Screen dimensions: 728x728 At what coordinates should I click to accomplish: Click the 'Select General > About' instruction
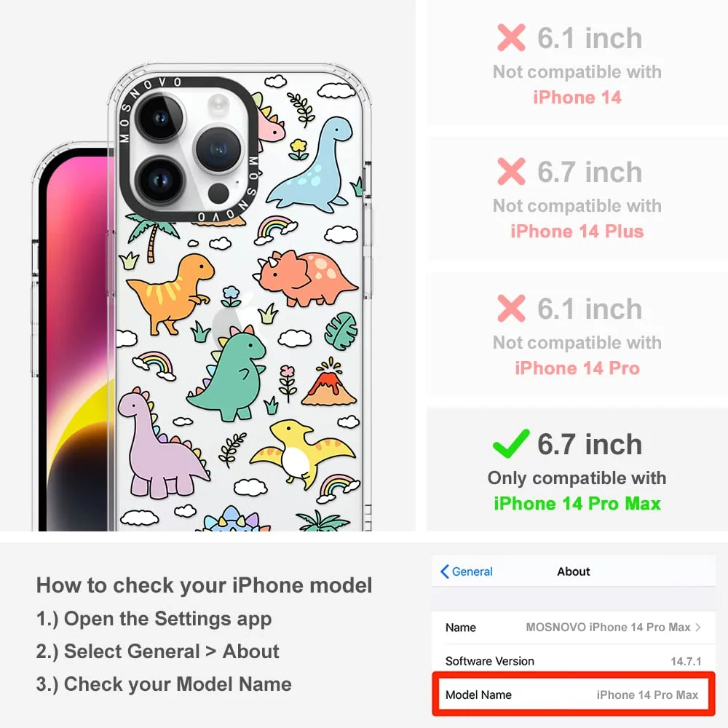click(158, 652)
